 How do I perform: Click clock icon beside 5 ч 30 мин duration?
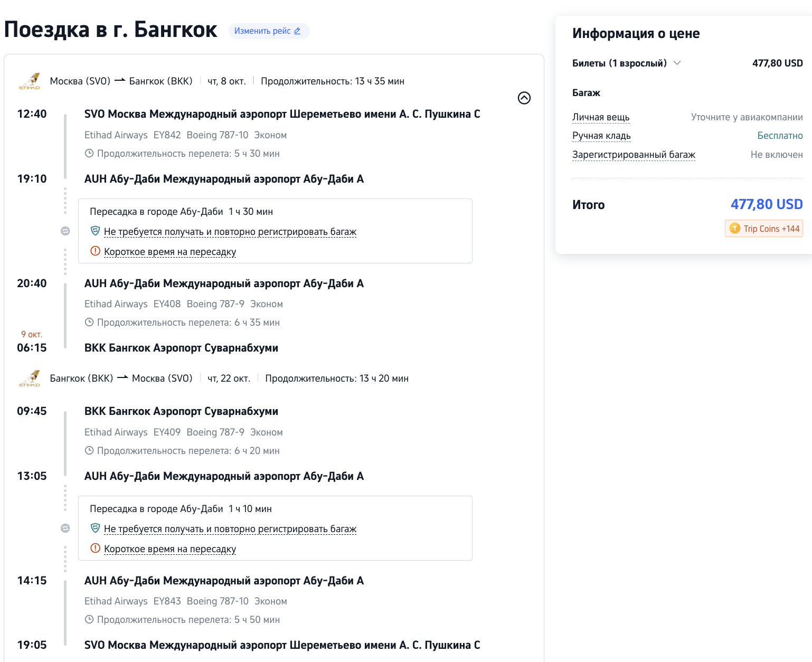point(89,154)
